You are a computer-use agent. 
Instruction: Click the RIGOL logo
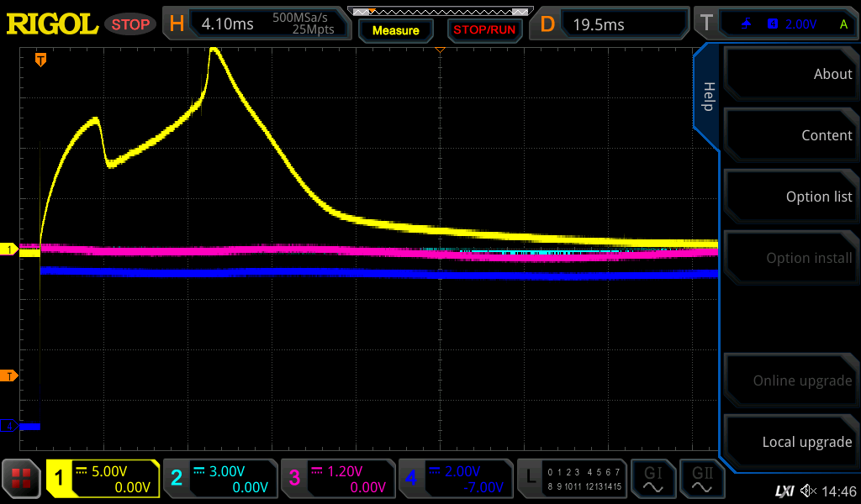[x=52, y=24]
